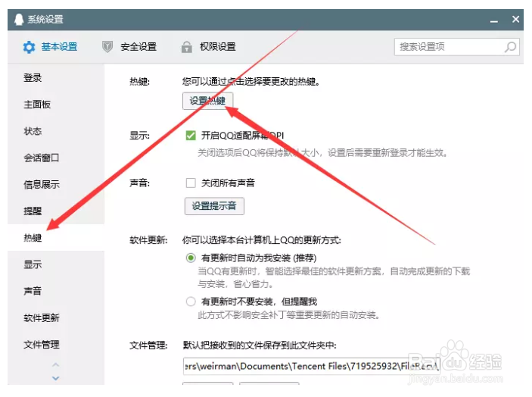Click the 软件更新: section label in the content panel

(148, 240)
